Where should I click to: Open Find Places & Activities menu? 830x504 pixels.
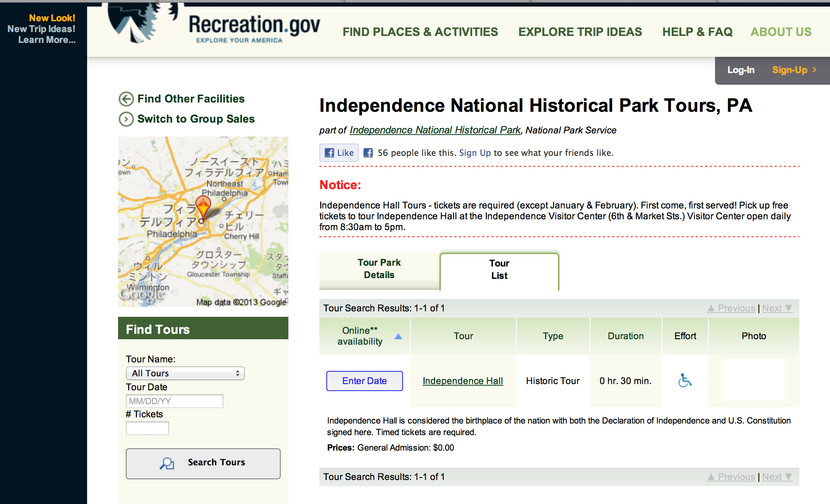(x=420, y=32)
